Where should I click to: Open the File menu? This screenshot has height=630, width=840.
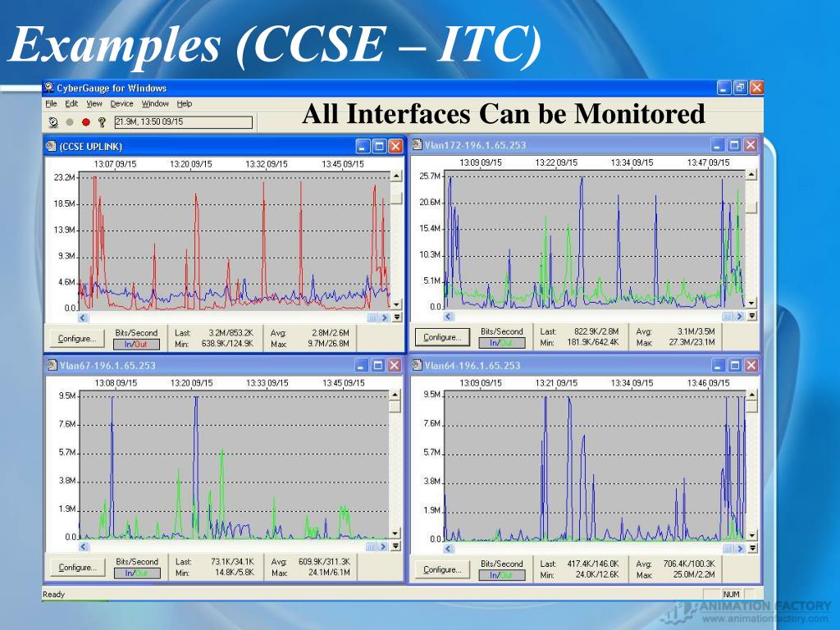tap(51, 103)
